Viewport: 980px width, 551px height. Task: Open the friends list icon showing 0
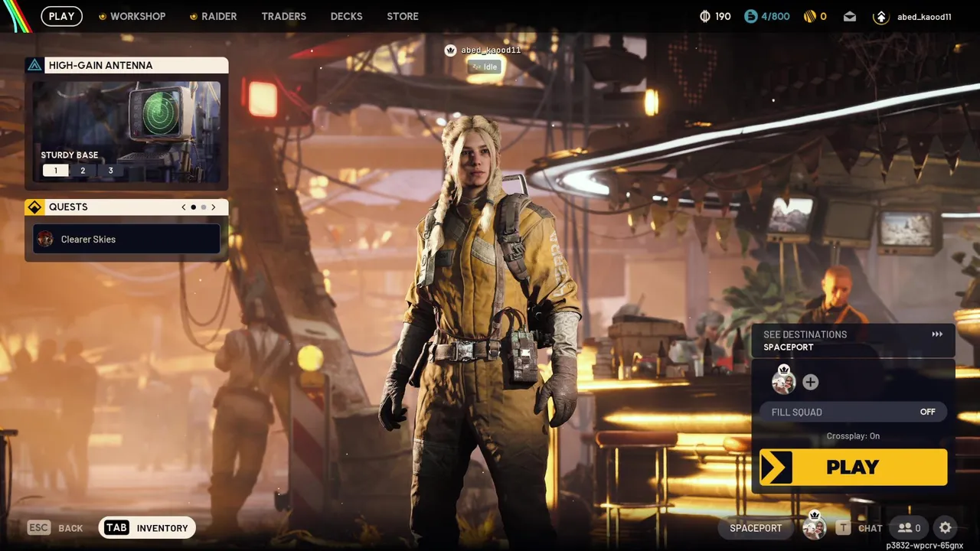point(910,528)
